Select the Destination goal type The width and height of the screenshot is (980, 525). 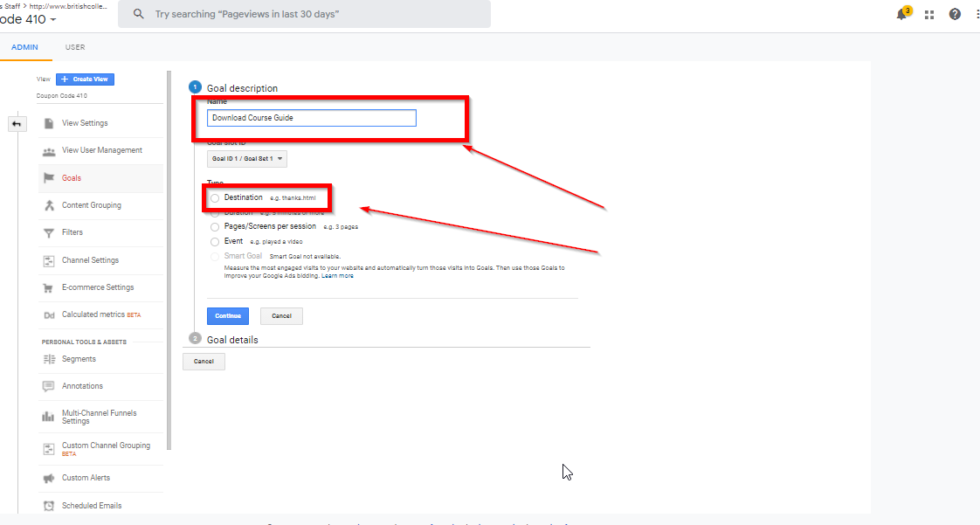tap(214, 197)
